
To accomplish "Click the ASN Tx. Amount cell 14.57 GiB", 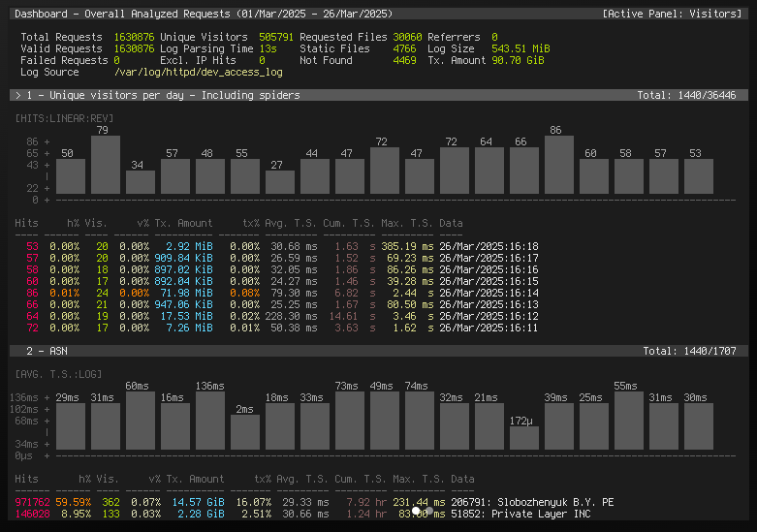I will click(199, 502).
